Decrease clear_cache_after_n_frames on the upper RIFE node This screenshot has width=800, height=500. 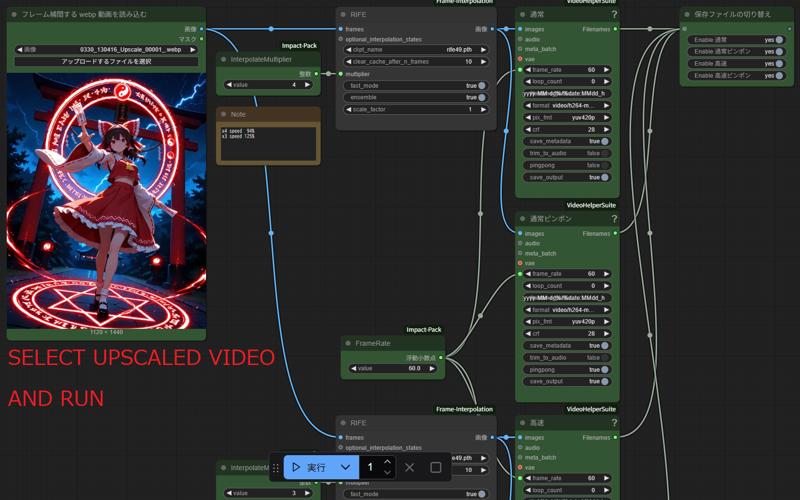point(349,62)
